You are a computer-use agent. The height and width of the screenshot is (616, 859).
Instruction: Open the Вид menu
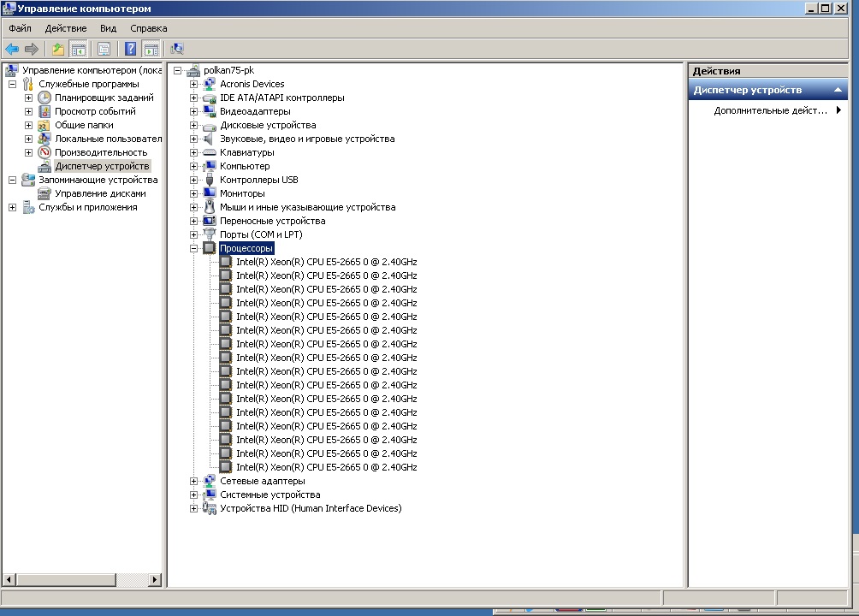[109, 28]
